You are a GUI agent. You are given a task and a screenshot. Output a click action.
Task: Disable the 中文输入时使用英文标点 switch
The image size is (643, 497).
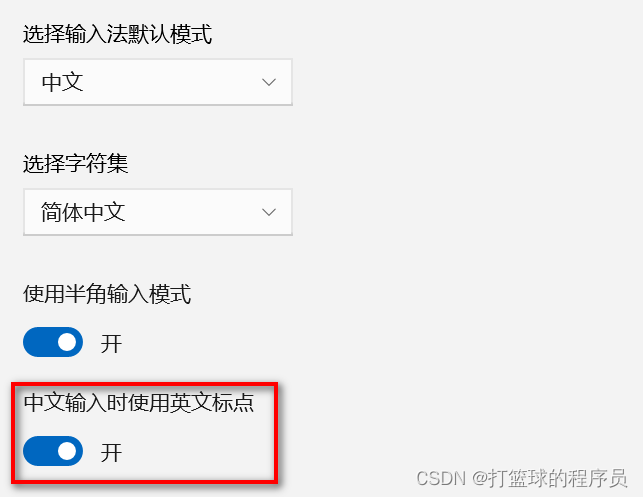coord(53,451)
